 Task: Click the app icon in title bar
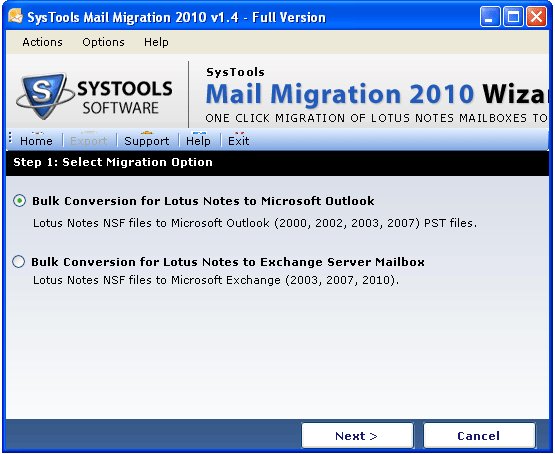coord(15,16)
